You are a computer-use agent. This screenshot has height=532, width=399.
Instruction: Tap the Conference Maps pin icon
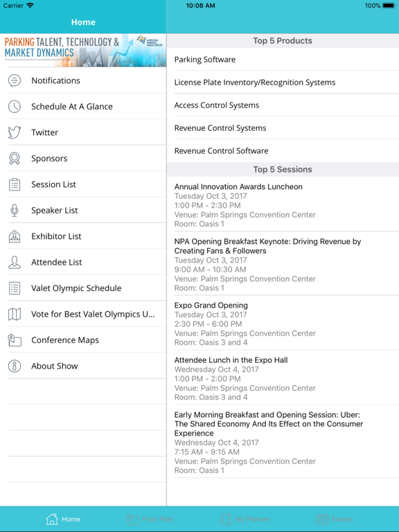(x=15, y=340)
